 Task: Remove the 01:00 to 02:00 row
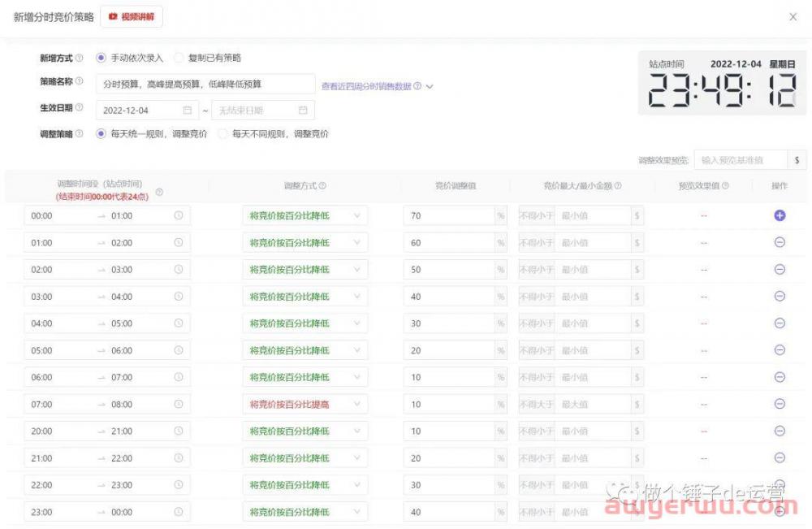pos(780,242)
